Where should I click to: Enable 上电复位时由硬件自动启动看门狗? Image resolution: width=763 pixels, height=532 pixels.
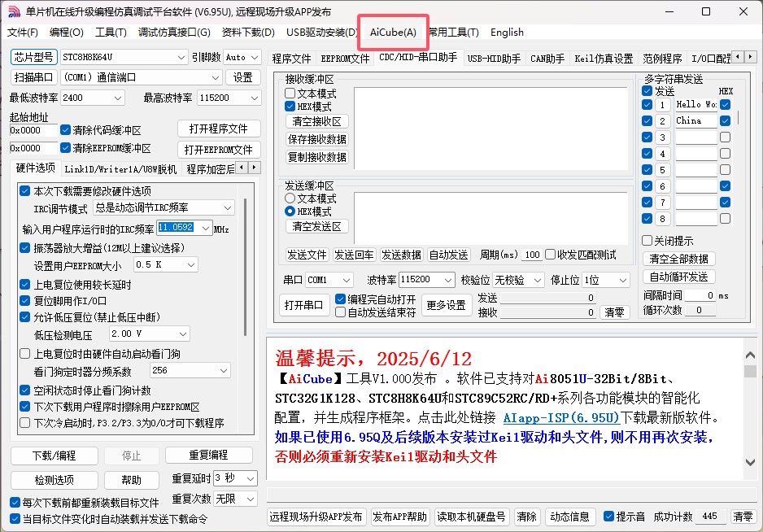click(x=25, y=354)
